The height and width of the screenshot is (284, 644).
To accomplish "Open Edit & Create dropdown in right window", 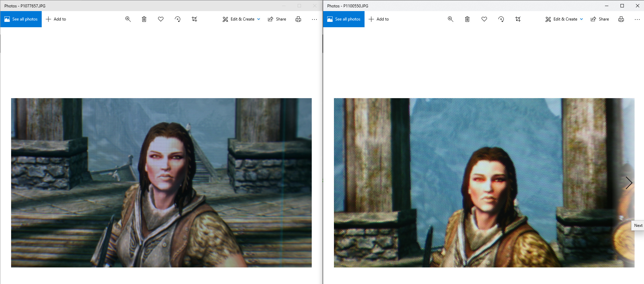I will (564, 19).
